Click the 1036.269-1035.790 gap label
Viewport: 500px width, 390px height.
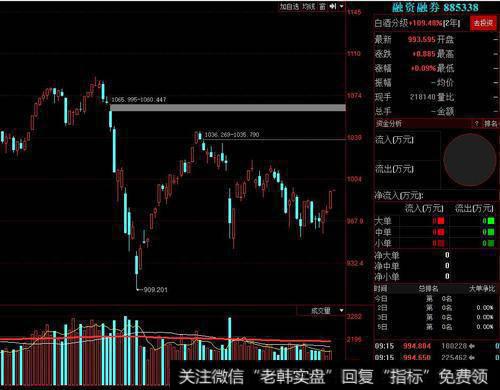232,135
